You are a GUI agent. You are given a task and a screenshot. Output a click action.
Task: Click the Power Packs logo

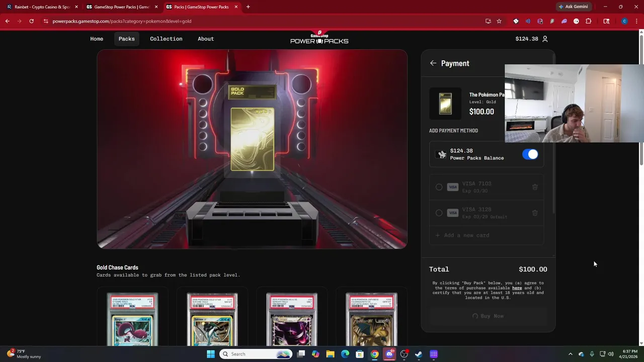click(319, 38)
